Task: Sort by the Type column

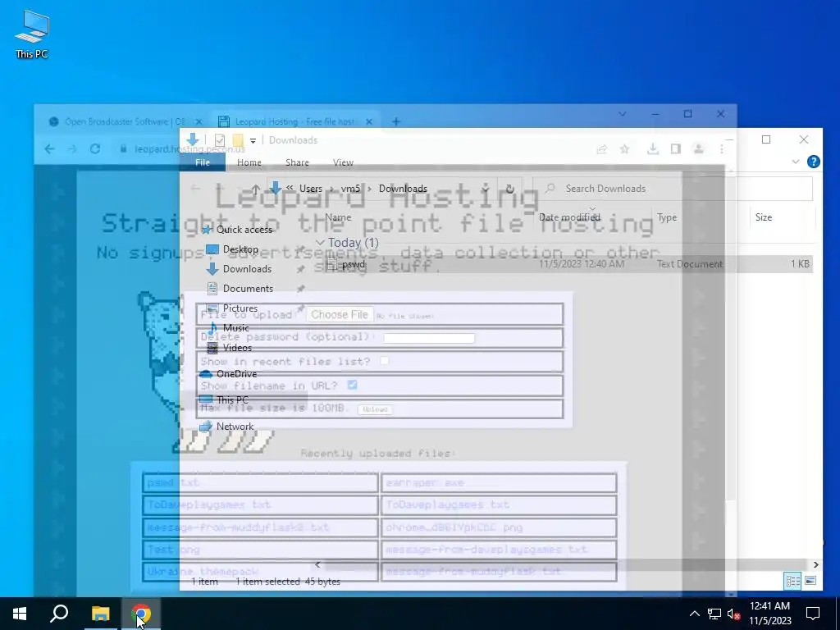Action: coord(667,217)
